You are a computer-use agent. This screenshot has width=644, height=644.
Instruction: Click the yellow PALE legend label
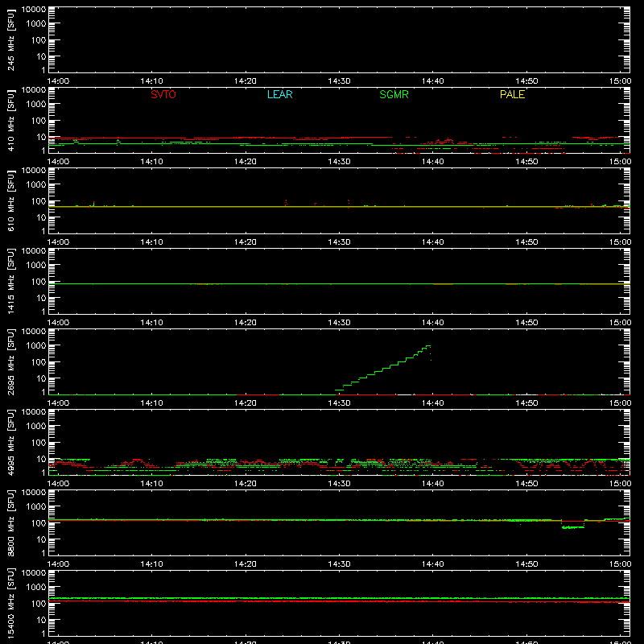[x=512, y=94]
